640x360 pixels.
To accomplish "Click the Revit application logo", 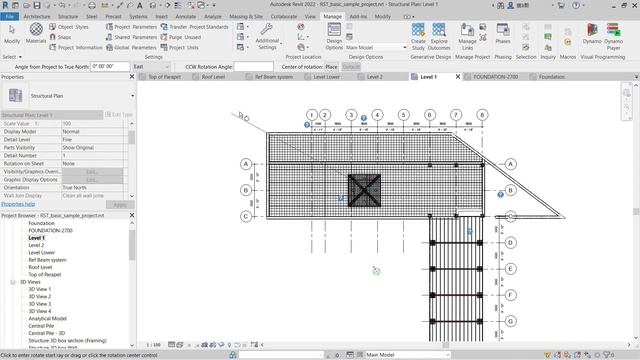I will pyautogui.click(x=5, y=5).
